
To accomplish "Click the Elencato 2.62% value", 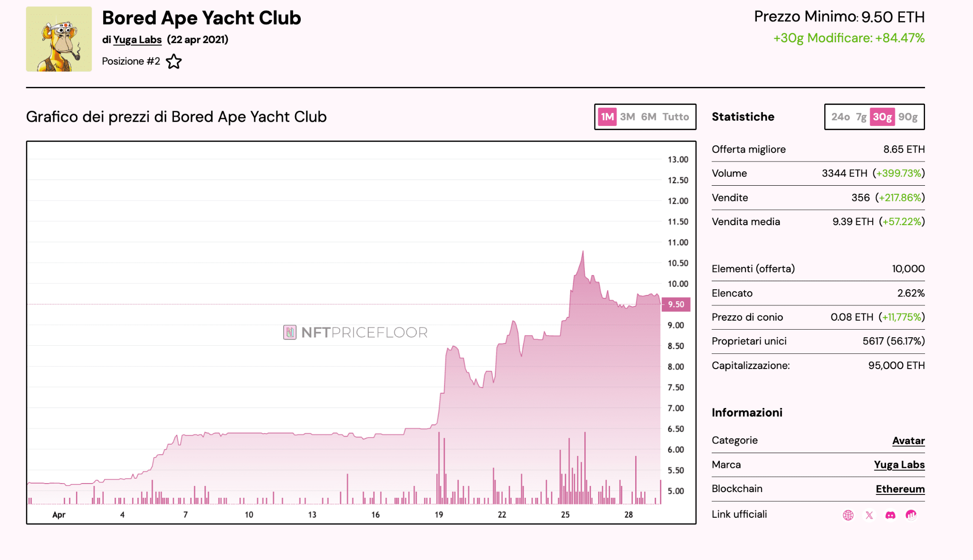I will tap(911, 293).
